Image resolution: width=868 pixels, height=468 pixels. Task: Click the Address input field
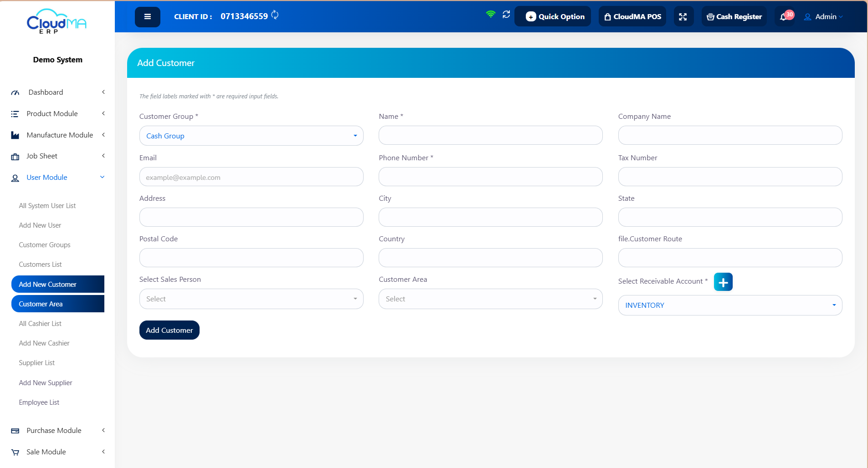pos(252,217)
